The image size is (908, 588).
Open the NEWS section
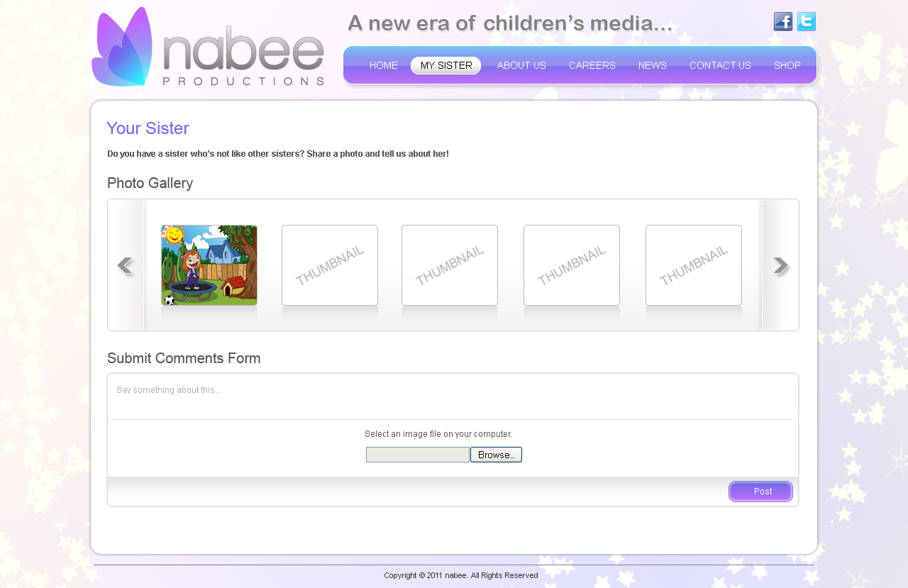(x=652, y=65)
